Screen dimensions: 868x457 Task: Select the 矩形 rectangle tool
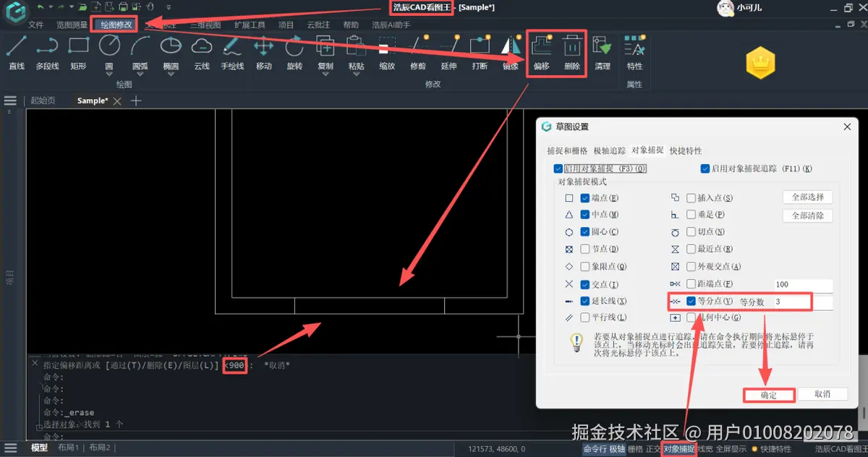click(x=78, y=53)
